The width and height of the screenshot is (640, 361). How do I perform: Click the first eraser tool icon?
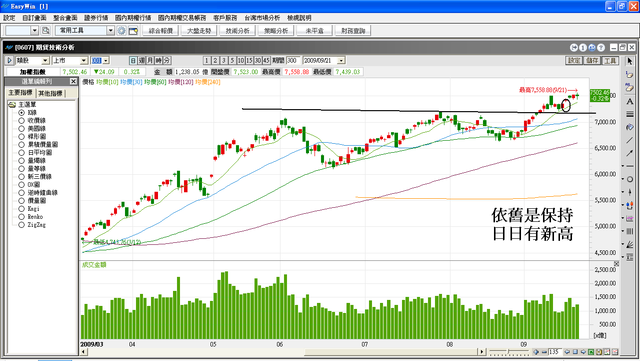point(630,74)
